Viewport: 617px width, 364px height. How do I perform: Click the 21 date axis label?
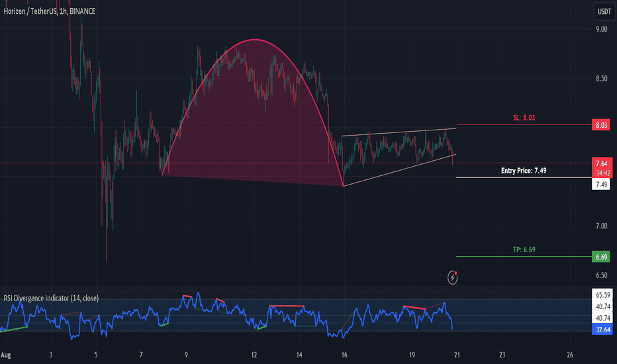[457, 355]
